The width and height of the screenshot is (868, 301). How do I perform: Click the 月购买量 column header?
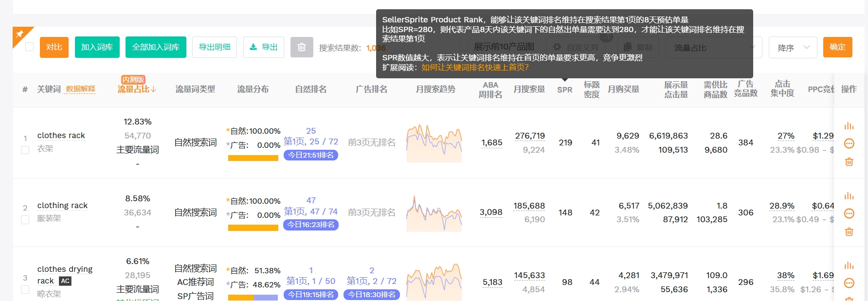(x=623, y=89)
